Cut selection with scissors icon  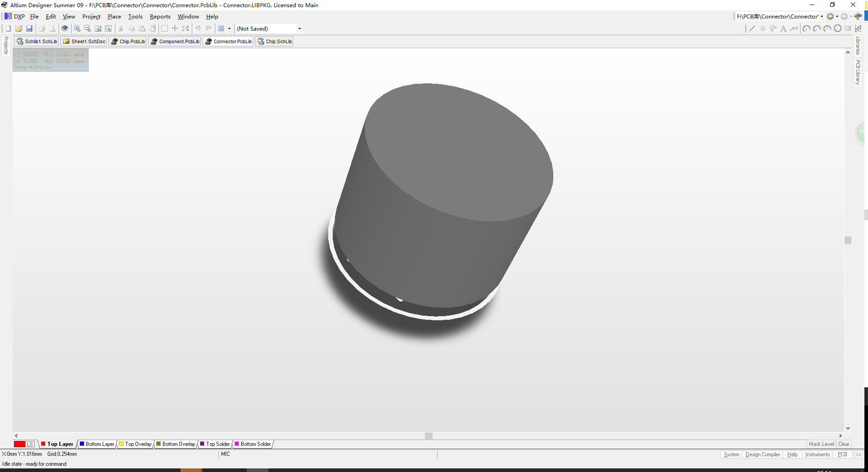click(121, 28)
